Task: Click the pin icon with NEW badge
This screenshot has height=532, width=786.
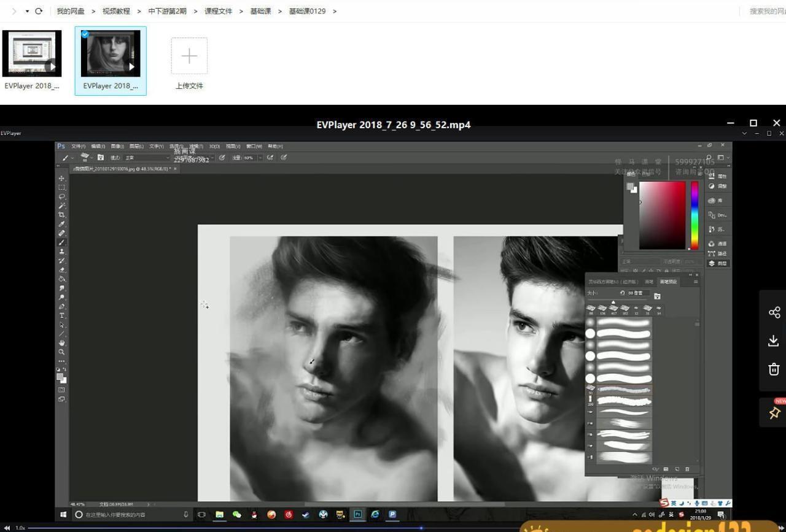Action: (x=774, y=413)
